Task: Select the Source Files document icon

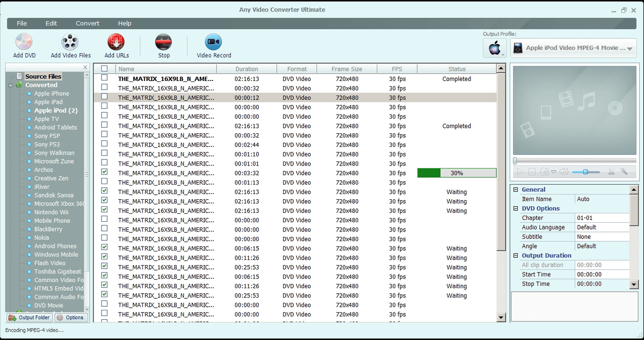Action: pyautogui.click(x=20, y=76)
